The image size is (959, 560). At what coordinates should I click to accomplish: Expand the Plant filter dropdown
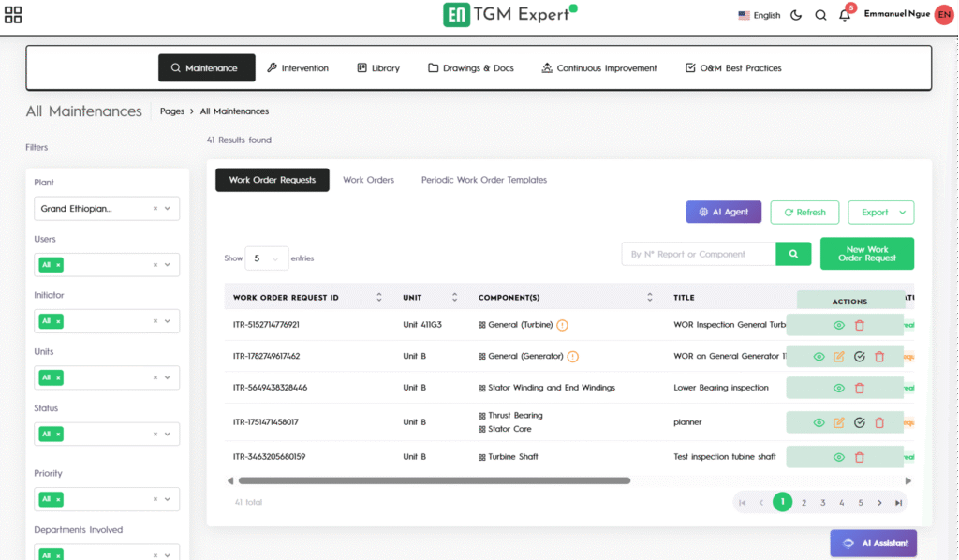168,209
